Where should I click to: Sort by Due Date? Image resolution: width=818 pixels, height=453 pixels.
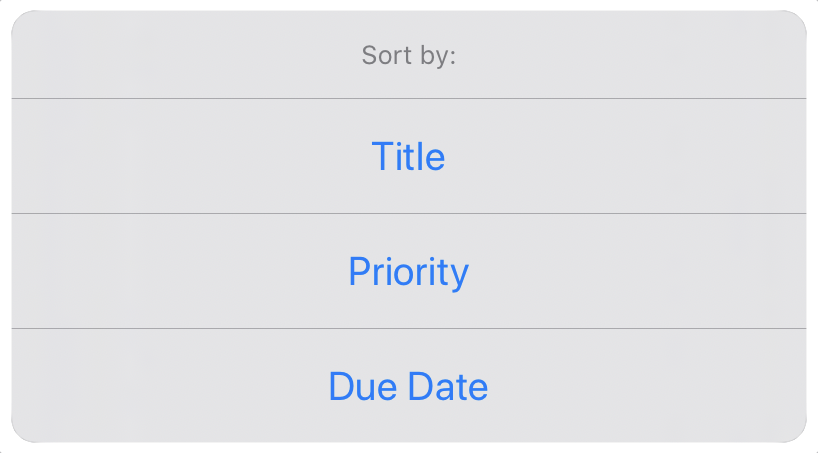pyautogui.click(x=408, y=386)
